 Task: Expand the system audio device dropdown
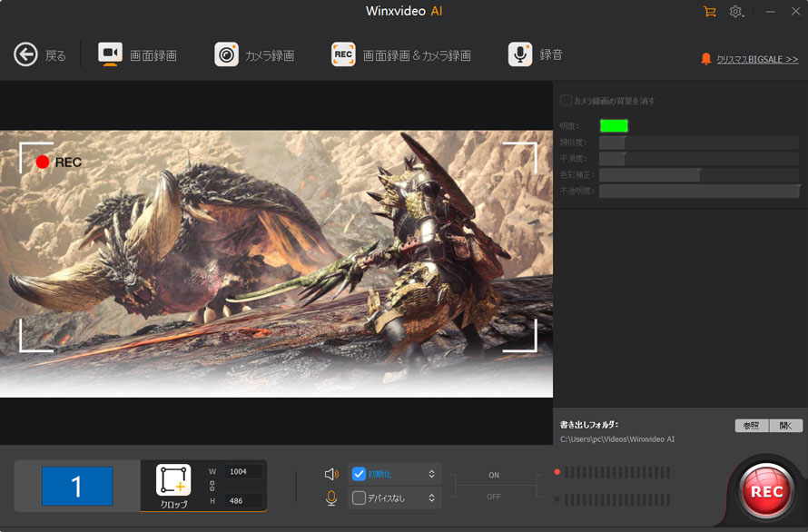click(x=432, y=474)
